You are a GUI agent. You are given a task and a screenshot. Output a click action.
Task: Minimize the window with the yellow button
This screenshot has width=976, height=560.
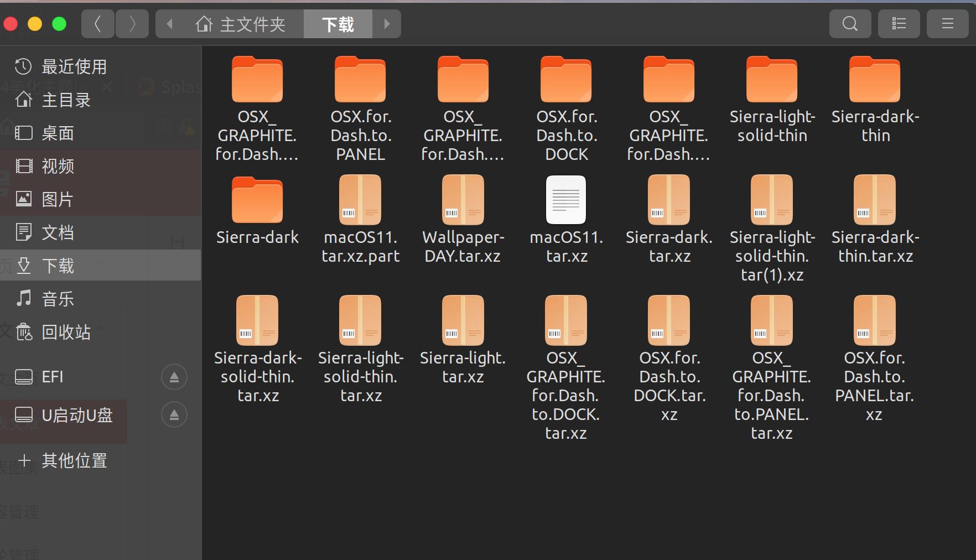point(35,24)
